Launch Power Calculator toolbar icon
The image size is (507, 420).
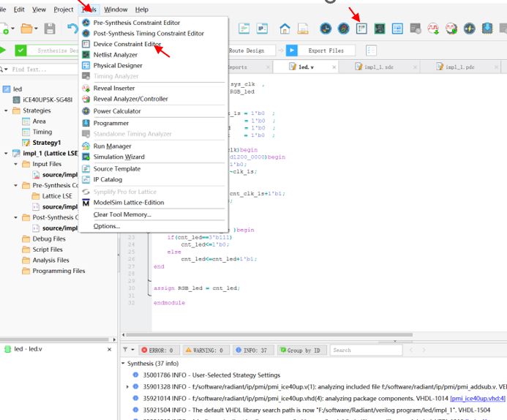[470, 29]
